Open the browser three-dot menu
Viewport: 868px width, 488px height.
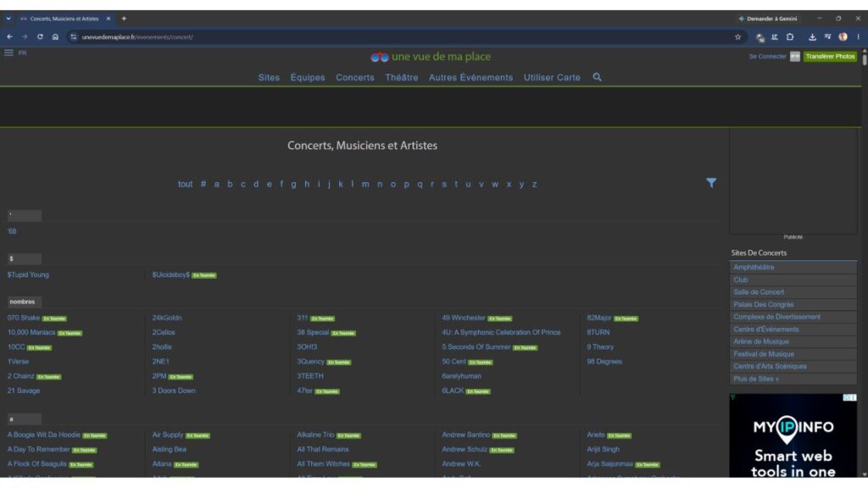click(x=858, y=37)
